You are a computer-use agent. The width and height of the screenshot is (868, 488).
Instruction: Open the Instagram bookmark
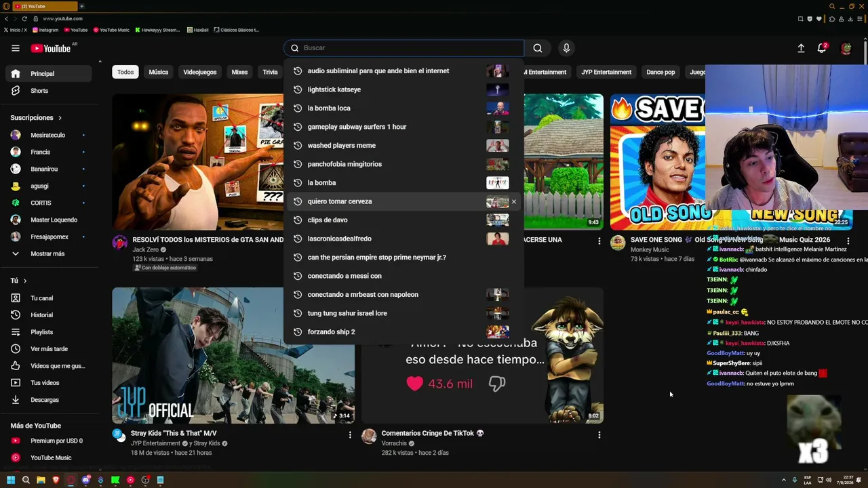coord(45,30)
